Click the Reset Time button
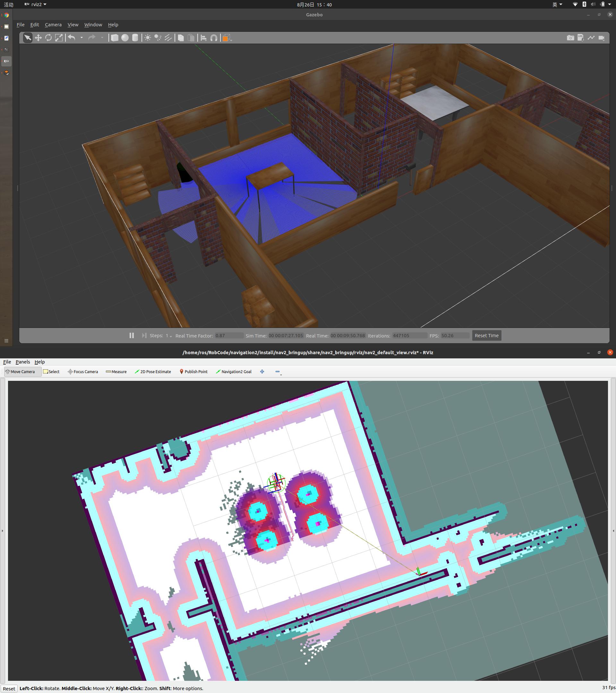 486,335
